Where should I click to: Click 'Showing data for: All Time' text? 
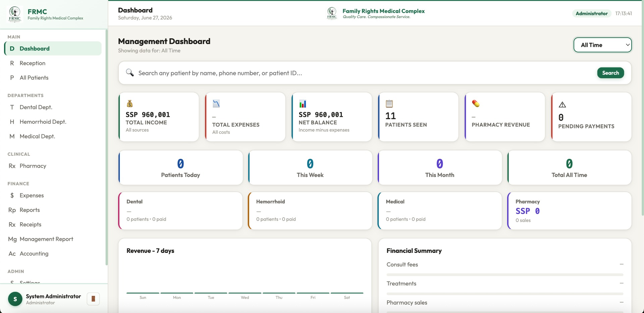pyautogui.click(x=149, y=51)
